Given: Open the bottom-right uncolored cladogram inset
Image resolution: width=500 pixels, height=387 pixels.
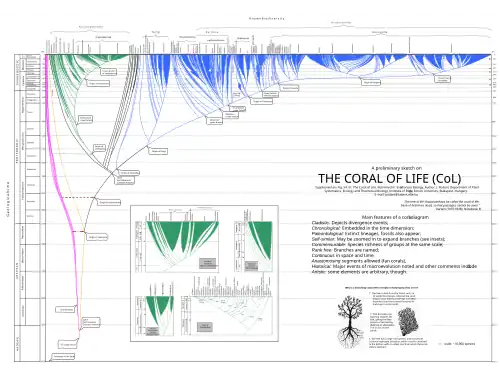Looking at the screenshot, I should tap(227, 307).
